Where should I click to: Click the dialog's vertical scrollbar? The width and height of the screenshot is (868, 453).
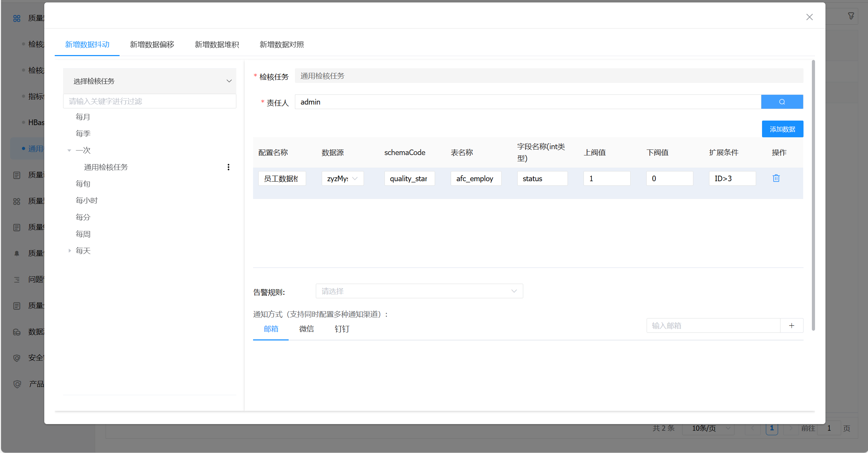point(813,195)
